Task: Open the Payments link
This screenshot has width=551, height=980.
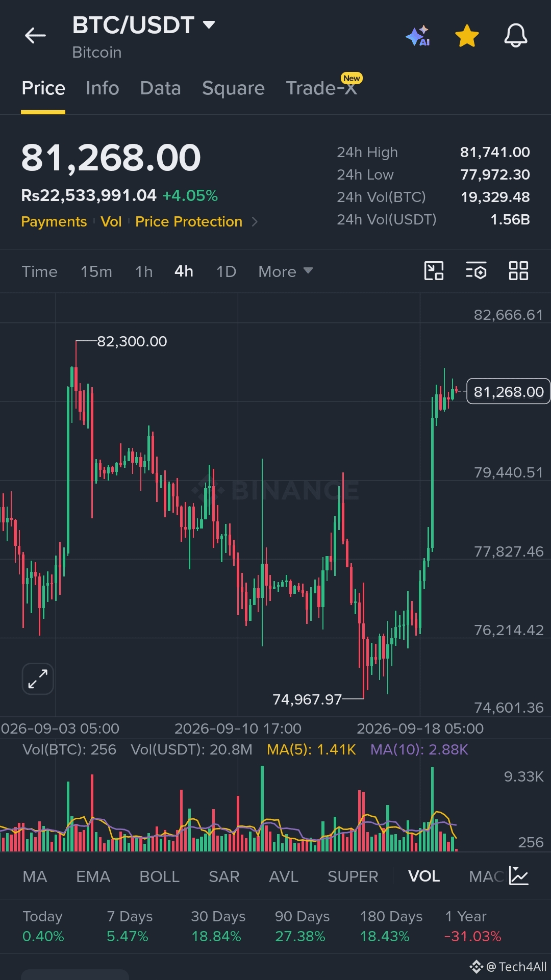Action: point(54,222)
